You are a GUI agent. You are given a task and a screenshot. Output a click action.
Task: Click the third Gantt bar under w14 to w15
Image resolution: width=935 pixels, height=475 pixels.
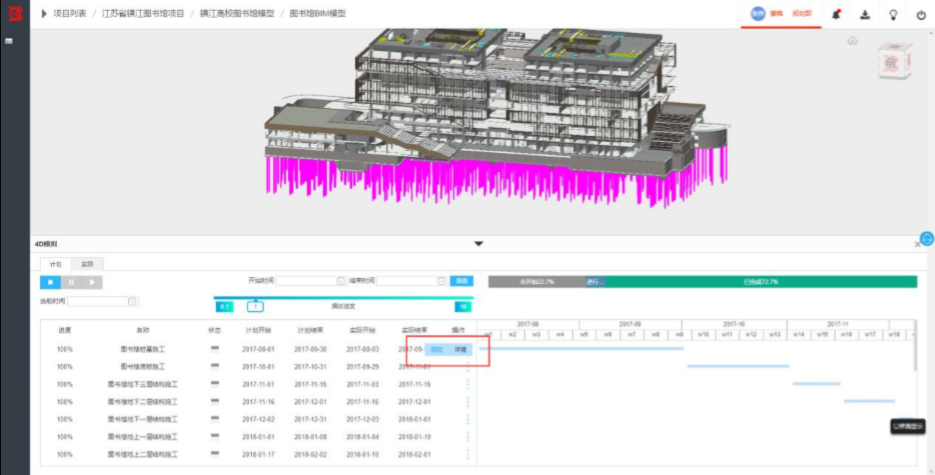(x=816, y=383)
